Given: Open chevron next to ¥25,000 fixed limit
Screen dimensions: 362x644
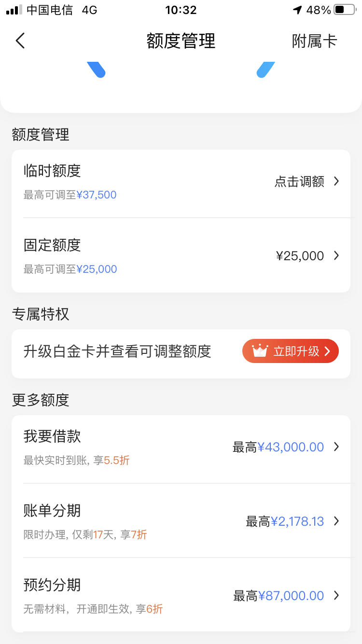Looking at the screenshot, I should point(336,255).
